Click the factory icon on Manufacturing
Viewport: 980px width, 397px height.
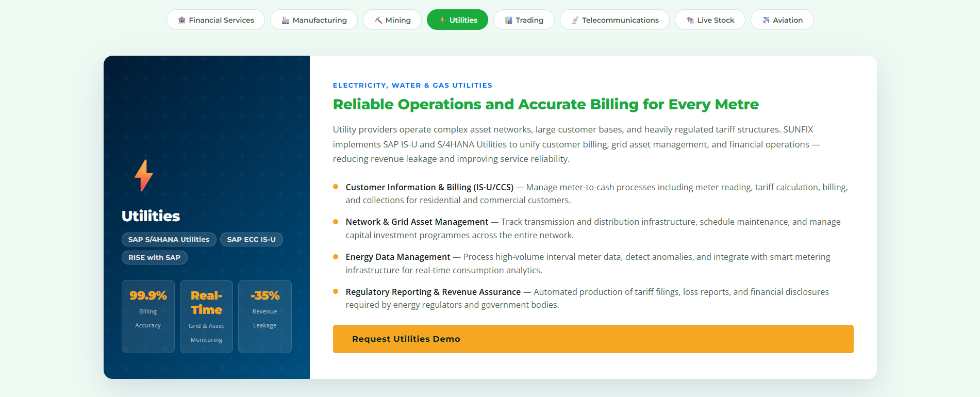click(285, 20)
